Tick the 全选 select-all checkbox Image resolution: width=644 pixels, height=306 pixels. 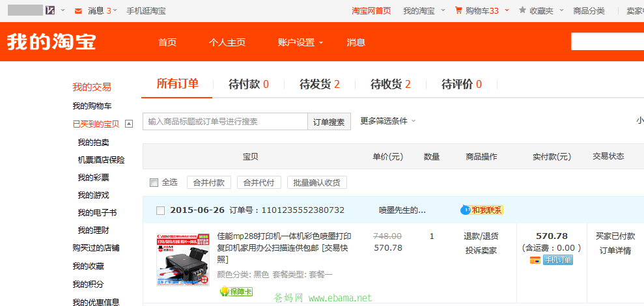point(154,183)
